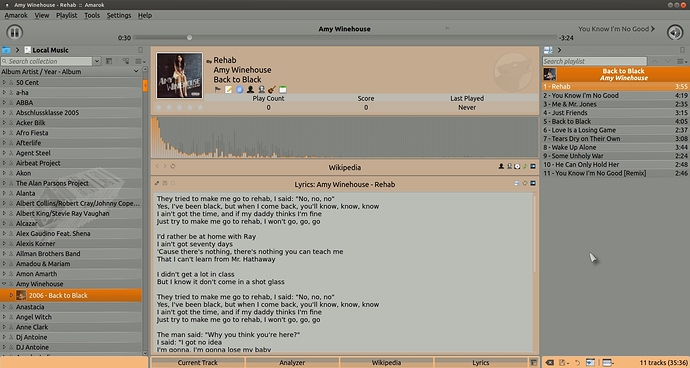The width and height of the screenshot is (690, 368).
Task: Toggle the Lyrics applet button in bottom bar
Action: coord(481,363)
